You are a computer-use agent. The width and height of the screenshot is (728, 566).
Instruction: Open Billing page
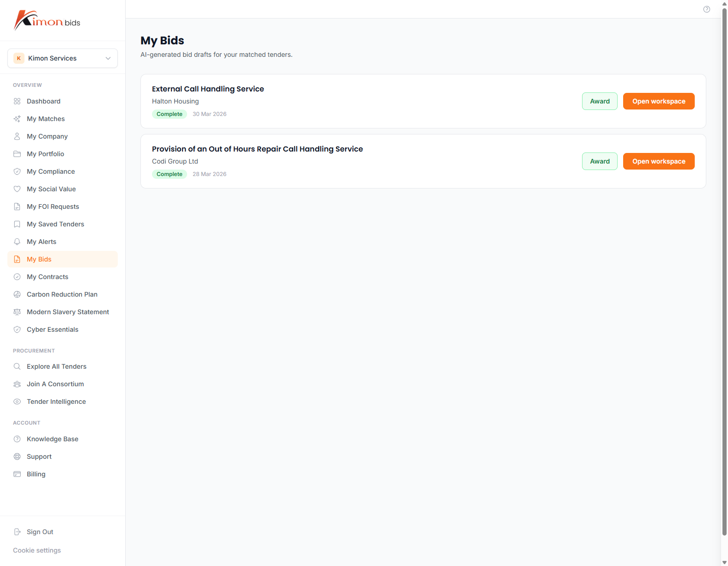click(63, 474)
